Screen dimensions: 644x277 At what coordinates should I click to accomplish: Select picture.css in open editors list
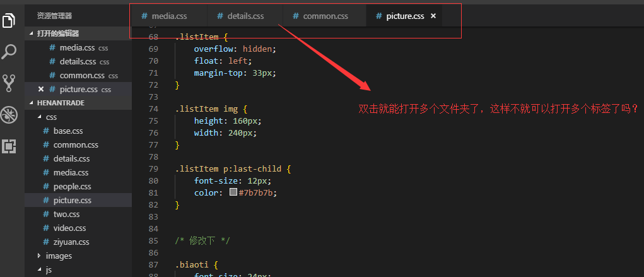[x=78, y=89]
